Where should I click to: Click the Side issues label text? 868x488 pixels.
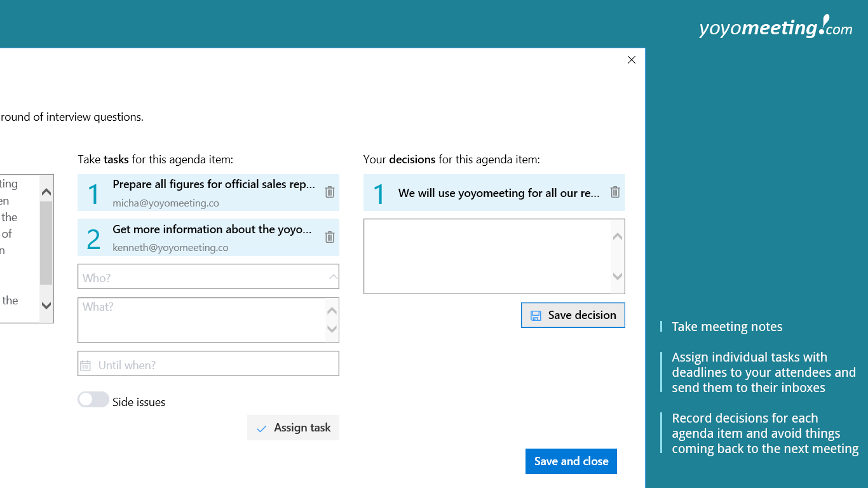pos(139,402)
